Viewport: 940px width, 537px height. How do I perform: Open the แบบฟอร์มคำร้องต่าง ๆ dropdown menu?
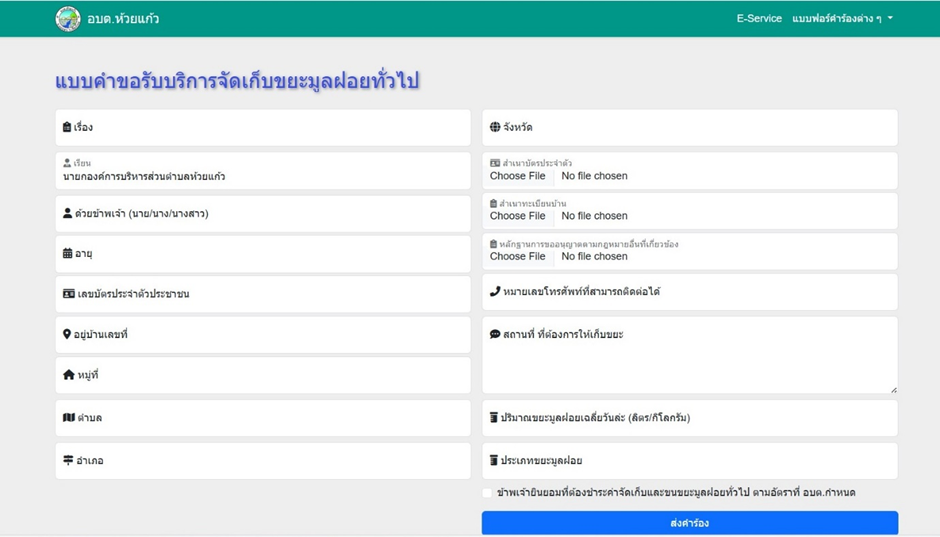pos(842,19)
